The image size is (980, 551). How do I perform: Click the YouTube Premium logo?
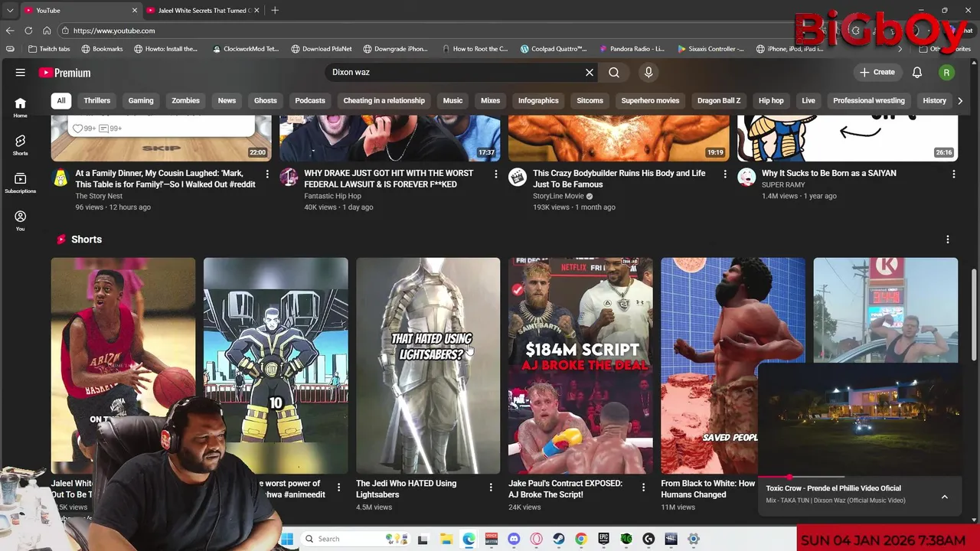click(65, 73)
